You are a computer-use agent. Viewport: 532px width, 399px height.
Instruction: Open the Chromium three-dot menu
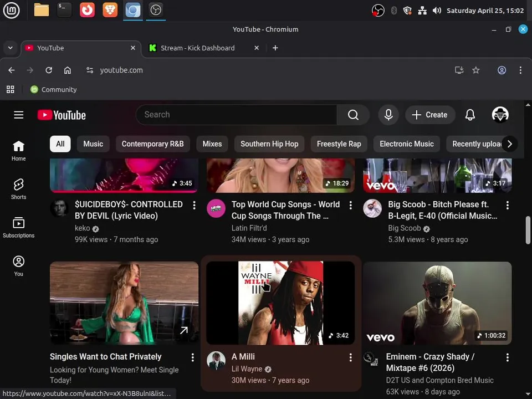pyautogui.click(x=520, y=70)
